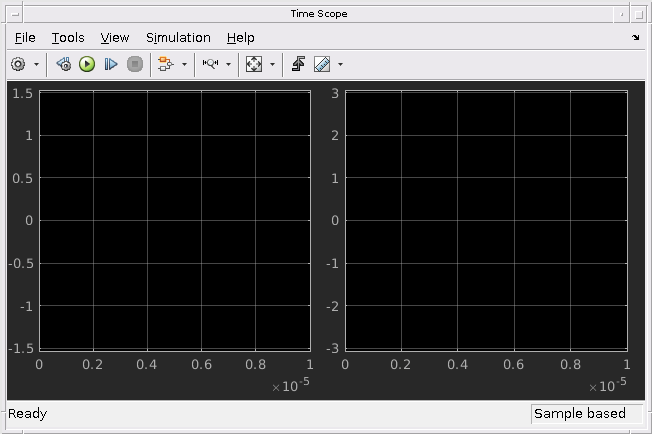Screen dimensions: 652x434
Task: Click the gray Stop simulation button
Action: [135, 64]
